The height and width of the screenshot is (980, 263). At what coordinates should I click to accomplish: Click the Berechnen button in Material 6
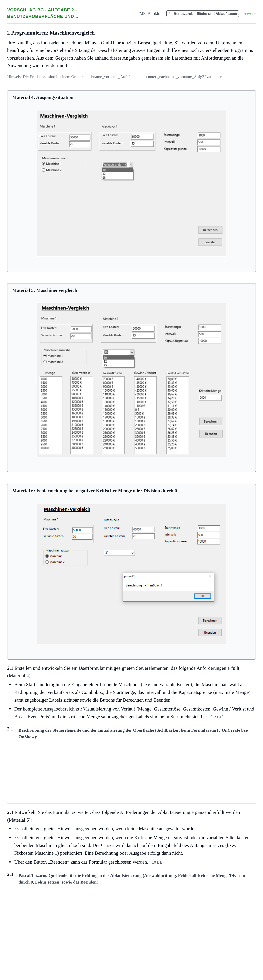point(210,620)
